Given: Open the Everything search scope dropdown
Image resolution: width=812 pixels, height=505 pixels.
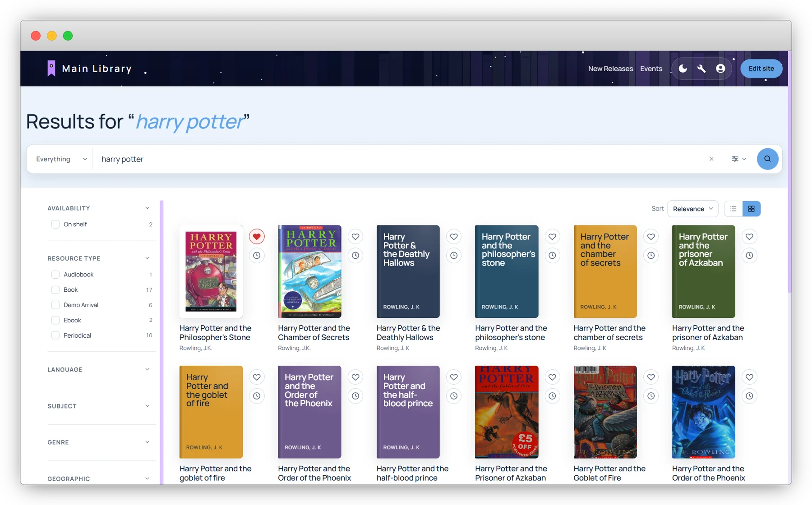Looking at the screenshot, I should point(61,159).
